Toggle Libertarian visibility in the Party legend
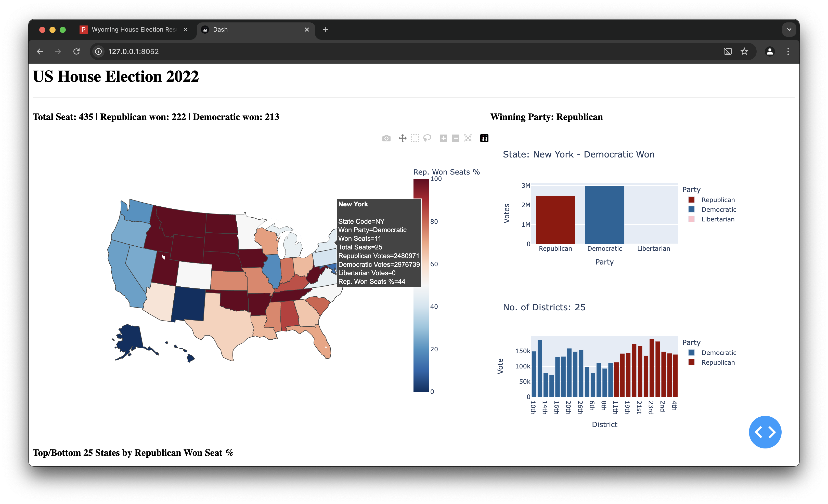The width and height of the screenshot is (828, 504). click(717, 219)
